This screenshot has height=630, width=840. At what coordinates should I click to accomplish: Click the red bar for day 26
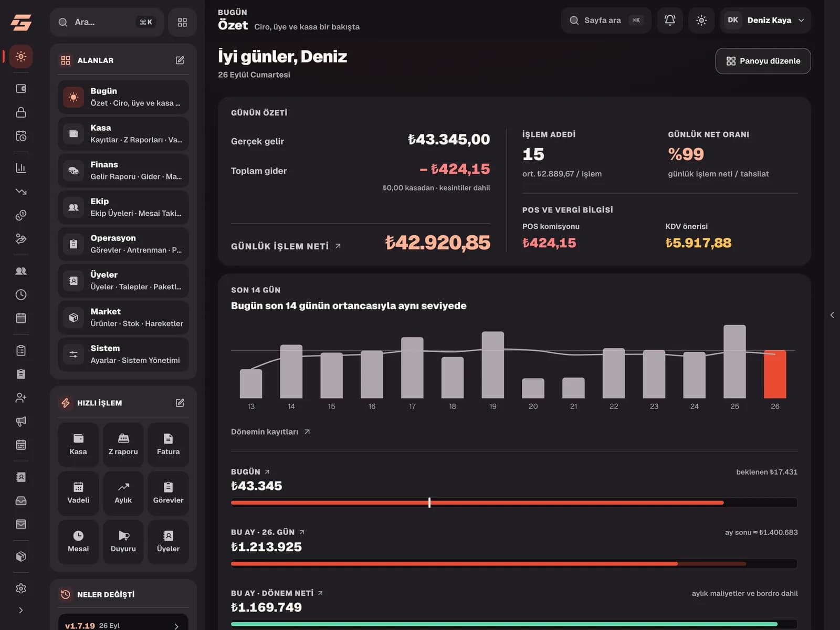775,374
